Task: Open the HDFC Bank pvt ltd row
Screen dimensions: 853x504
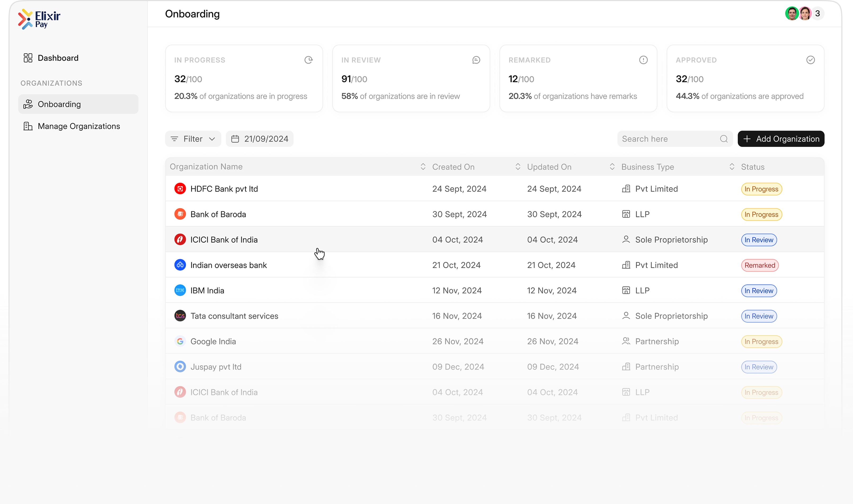Action: [495, 189]
